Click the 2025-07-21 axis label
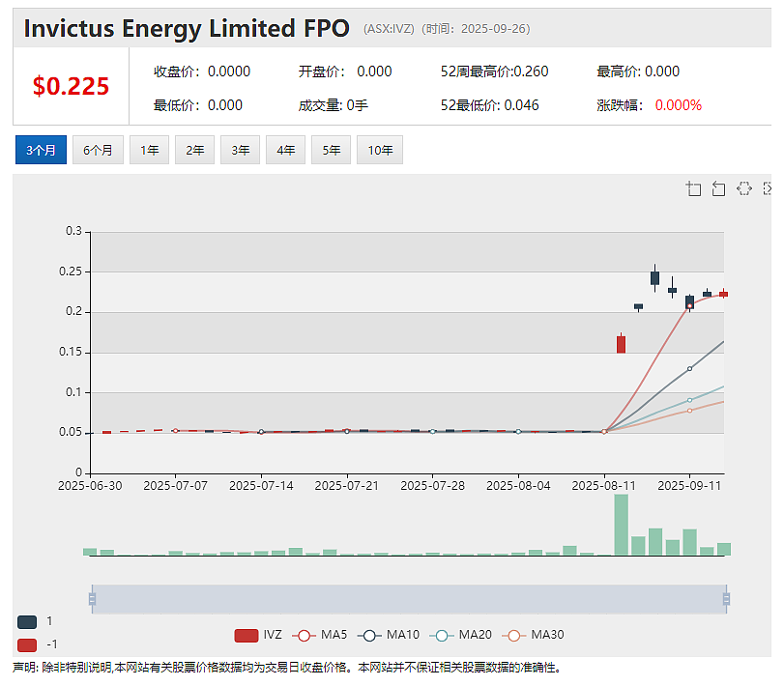The height and width of the screenshot is (686, 784). tap(347, 486)
